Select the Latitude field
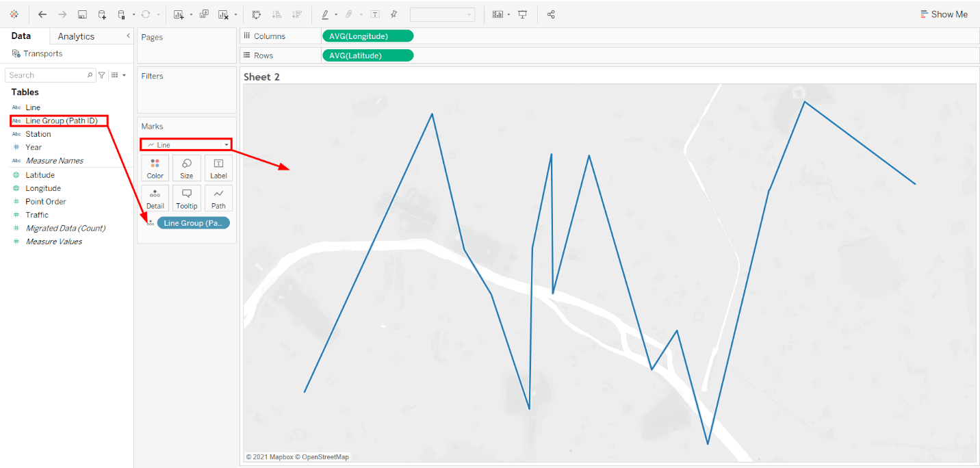980x468 pixels. click(x=40, y=175)
